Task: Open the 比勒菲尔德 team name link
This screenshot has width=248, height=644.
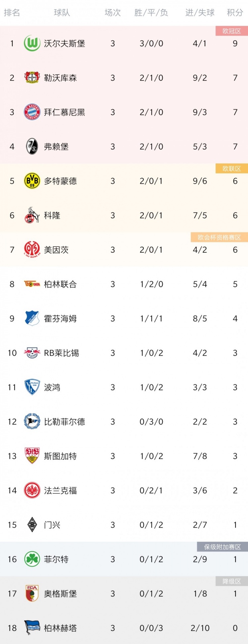Action: tap(64, 421)
